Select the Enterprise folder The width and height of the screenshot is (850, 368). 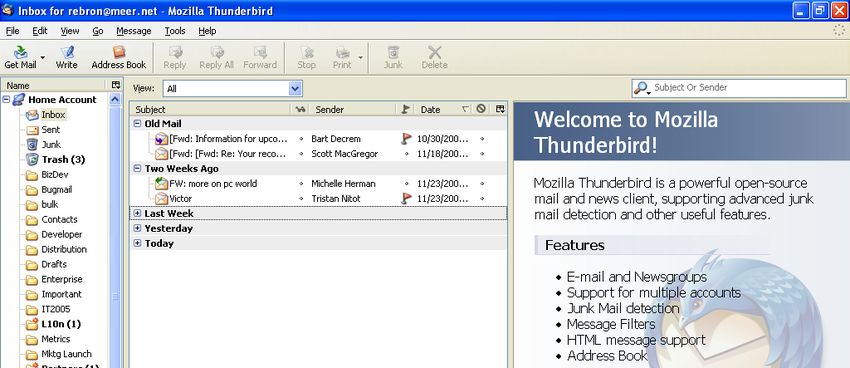click(62, 280)
